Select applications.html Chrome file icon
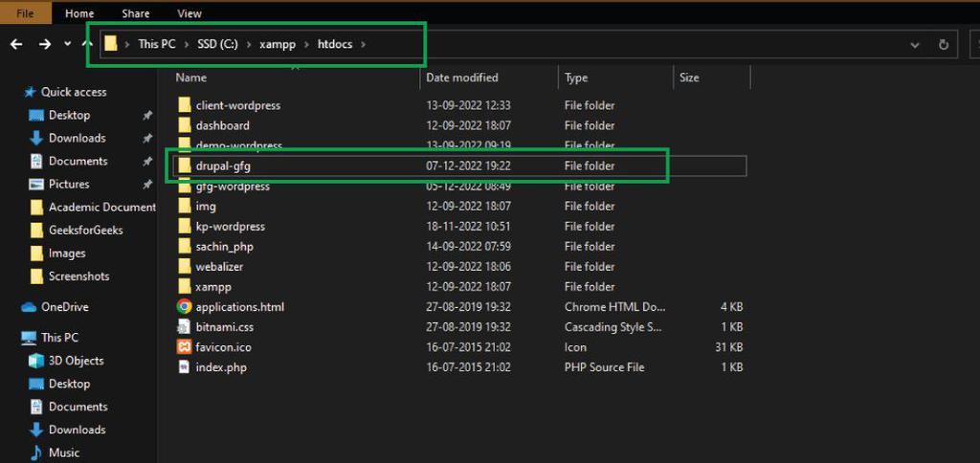Viewport: 980px width, 463px height. click(184, 306)
